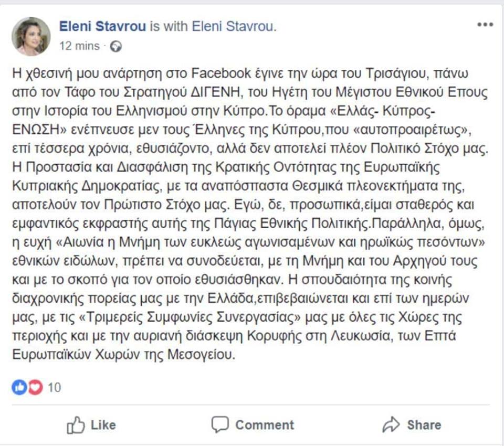Click the Share button label
This screenshot has width=504, height=446.
pos(424,425)
